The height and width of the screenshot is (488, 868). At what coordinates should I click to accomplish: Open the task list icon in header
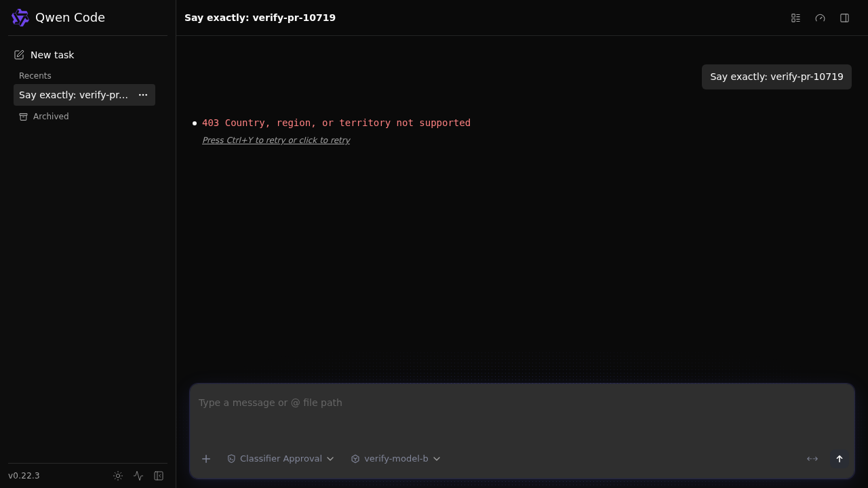click(x=796, y=18)
